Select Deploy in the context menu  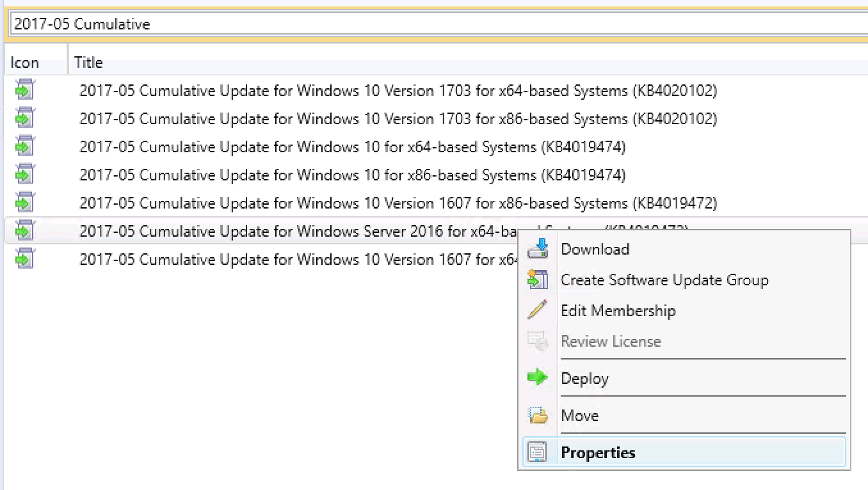[584, 378]
